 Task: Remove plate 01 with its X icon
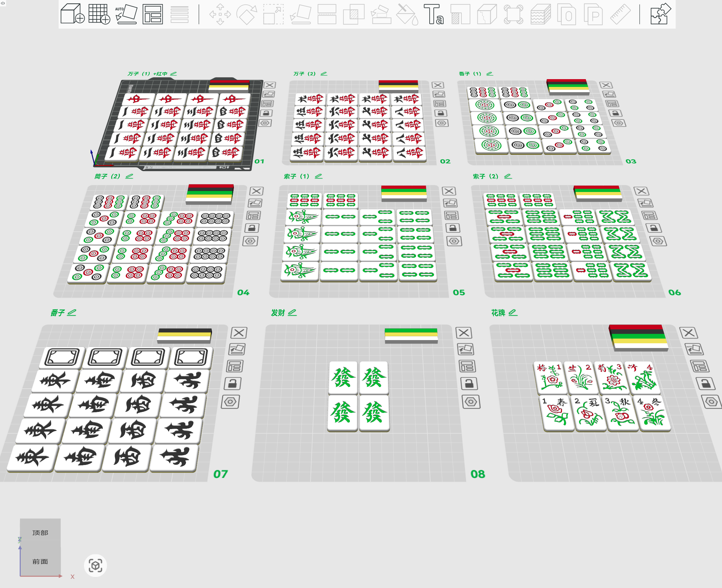click(x=270, y=85)
